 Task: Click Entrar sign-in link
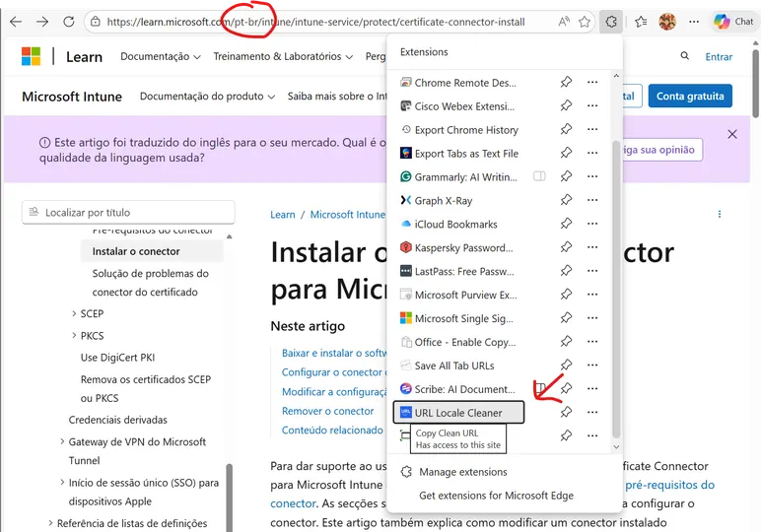[719, 57]
